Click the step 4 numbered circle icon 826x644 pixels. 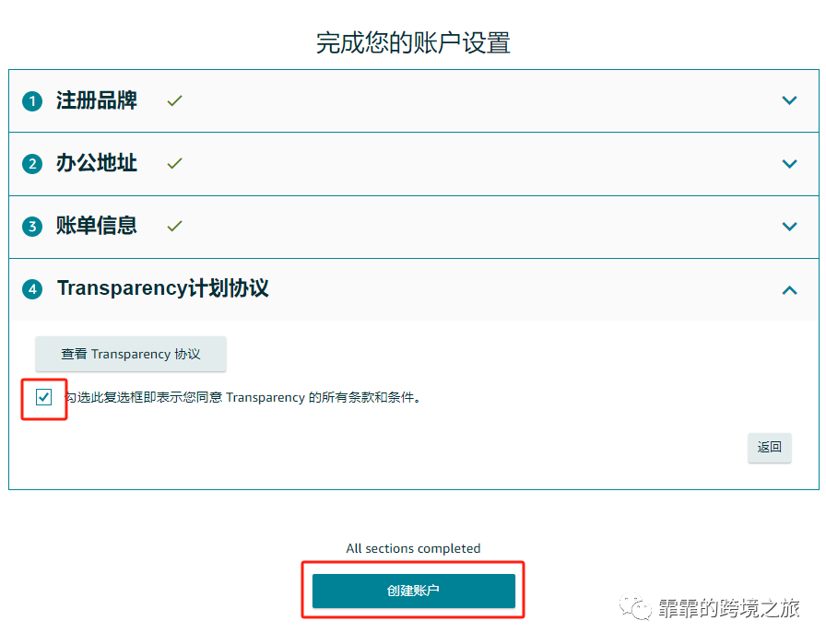(x=32, y=289)
